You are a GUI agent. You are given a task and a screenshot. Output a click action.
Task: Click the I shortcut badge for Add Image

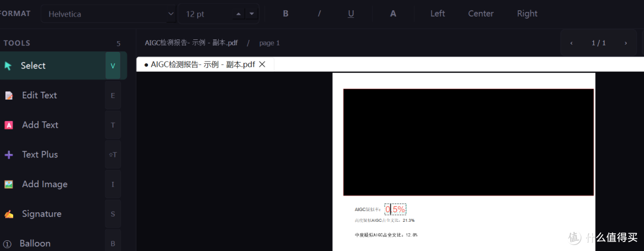pos(113,184)
